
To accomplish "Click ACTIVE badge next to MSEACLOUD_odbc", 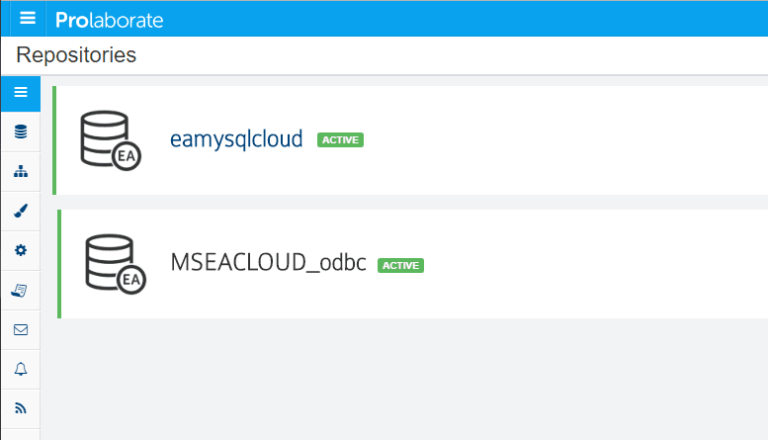I will [x=401, y=265].
